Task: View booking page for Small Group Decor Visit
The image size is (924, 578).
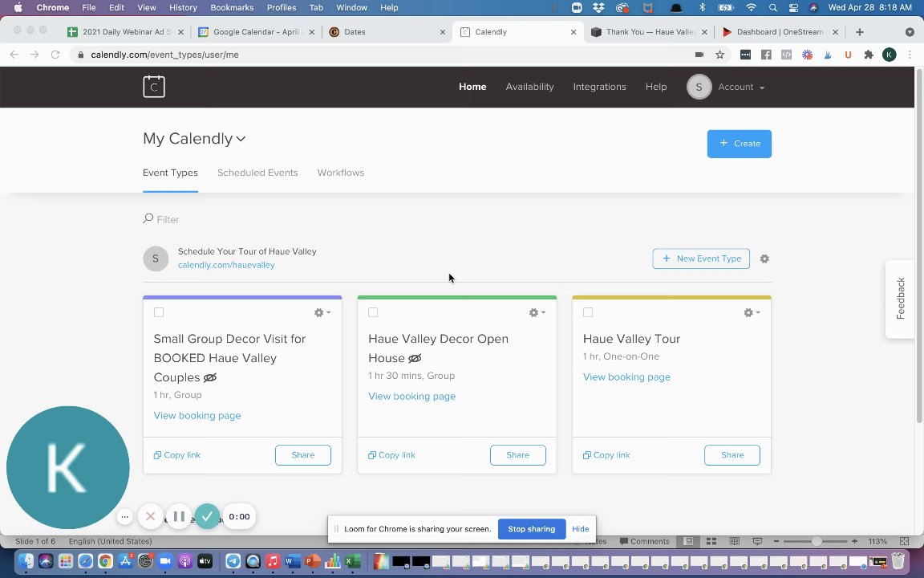Action: (x=197, y=416)
